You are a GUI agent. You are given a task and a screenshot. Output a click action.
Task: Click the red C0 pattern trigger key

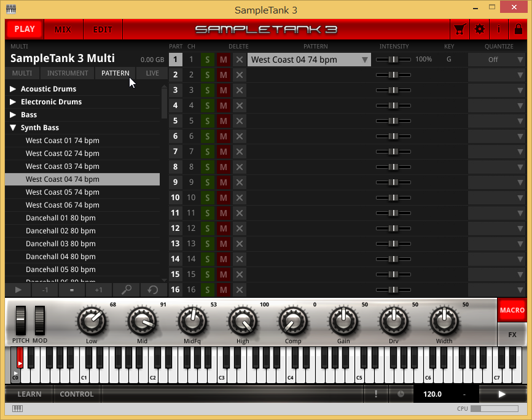click(x=20, y=357)
